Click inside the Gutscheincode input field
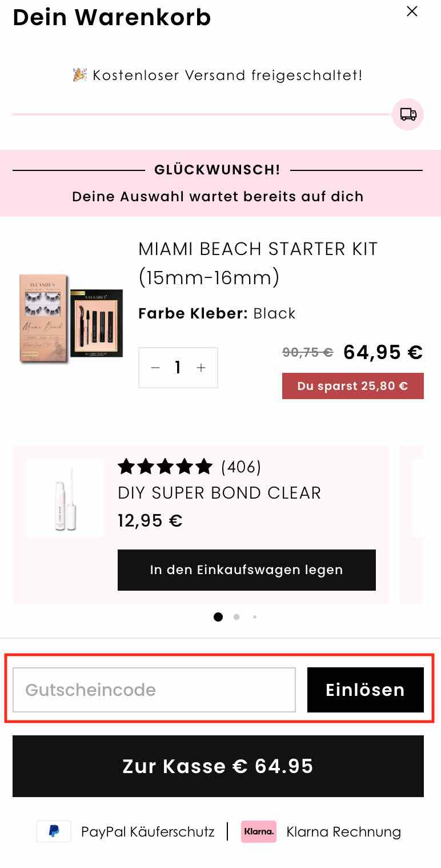Viewport: 441px width, 868px height. tap(154, 690)
